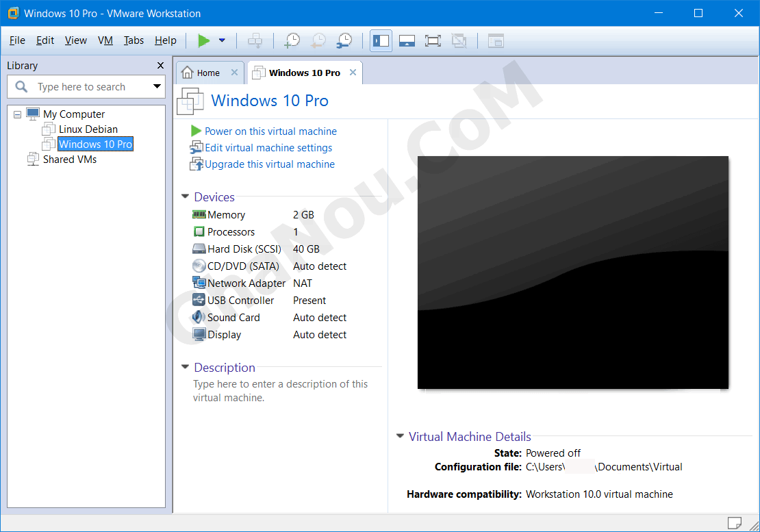Click the description text placeholder field
This screenshot has width=760, height=532.
280,390
